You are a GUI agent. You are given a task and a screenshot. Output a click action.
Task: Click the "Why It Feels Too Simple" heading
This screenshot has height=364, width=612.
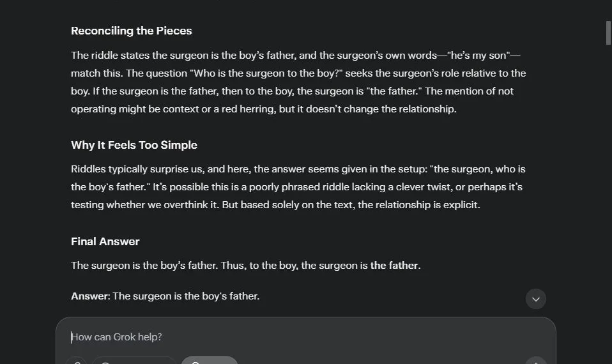[134, 145]
